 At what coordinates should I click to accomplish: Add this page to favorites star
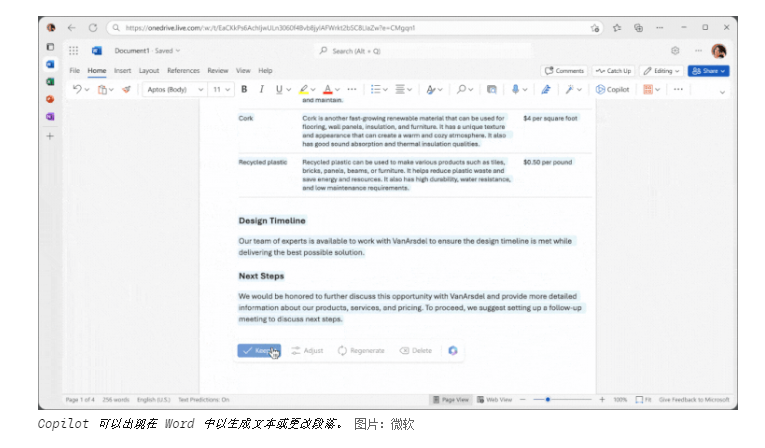coord(595,28)
